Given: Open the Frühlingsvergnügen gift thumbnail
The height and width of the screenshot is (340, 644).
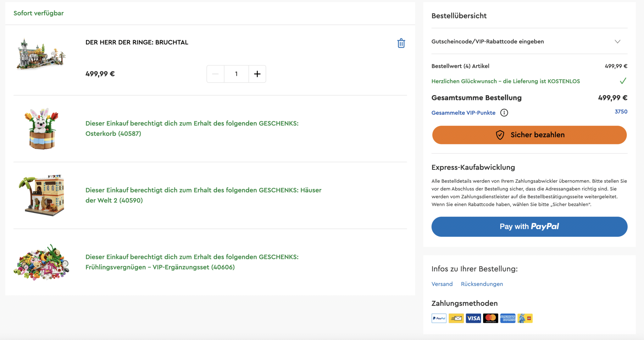Looking at the screenshot, I should pyautogui.click(x=41, y=262).
